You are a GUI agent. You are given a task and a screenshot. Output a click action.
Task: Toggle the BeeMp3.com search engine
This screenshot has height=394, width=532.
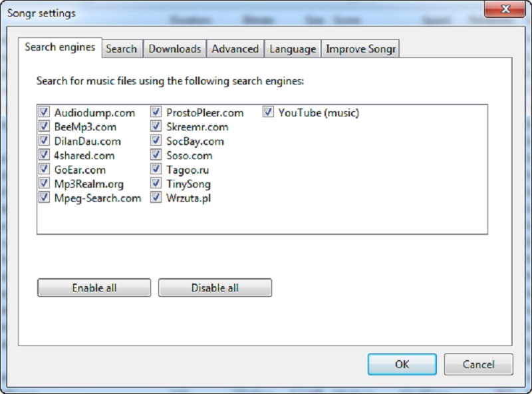(44, 126)
